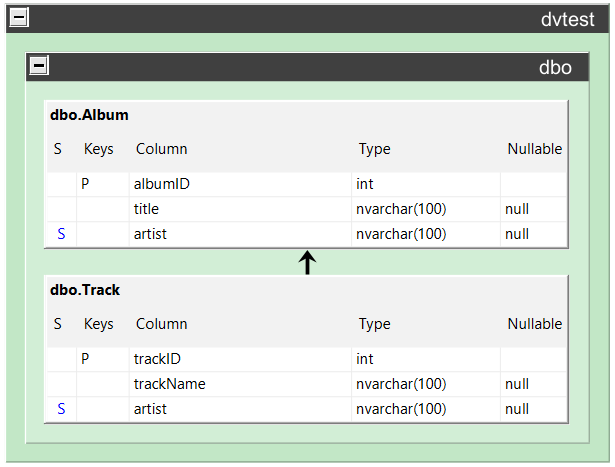Viewport: 615px width, 467px height.
Task: Click the P key marker for trackID
Action: point(85,359)
